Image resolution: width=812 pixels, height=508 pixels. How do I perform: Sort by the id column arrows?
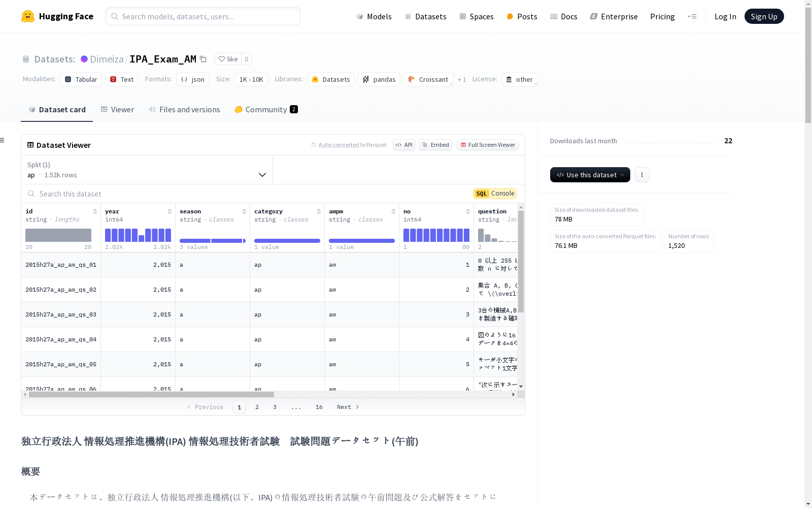click(95, 211)
